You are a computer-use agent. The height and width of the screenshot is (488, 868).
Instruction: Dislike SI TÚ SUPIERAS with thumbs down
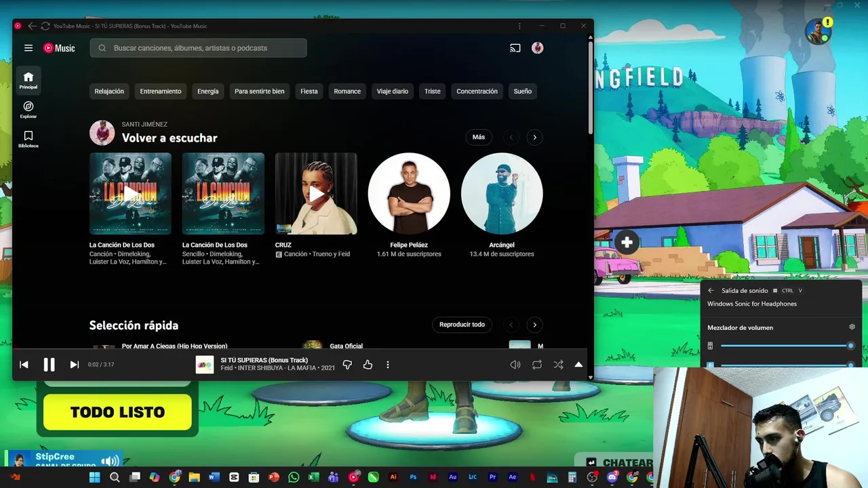click(x=347, y=365)
